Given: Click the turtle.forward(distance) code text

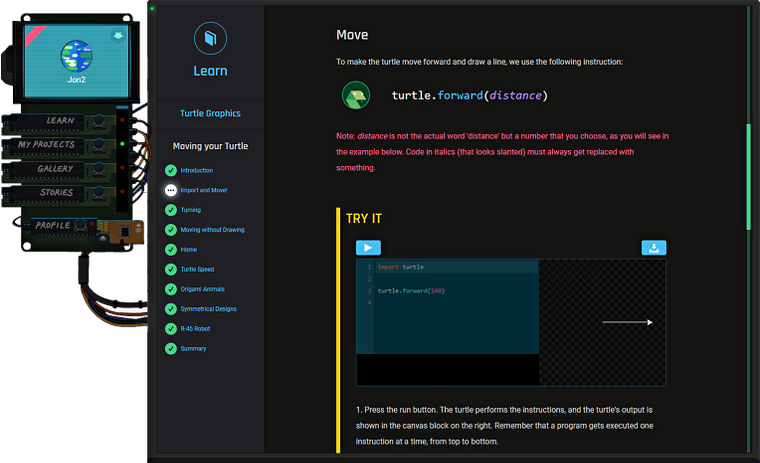Looking at the screenshot, I should [x=470, y=96].
